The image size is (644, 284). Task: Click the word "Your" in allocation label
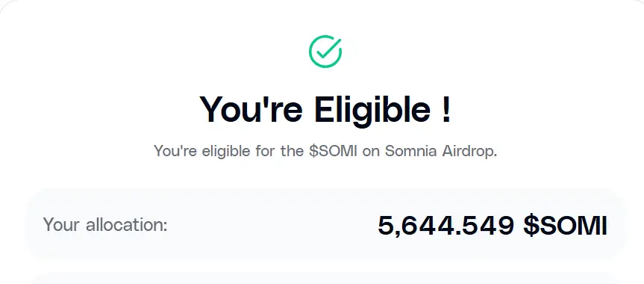pos(62,225)
